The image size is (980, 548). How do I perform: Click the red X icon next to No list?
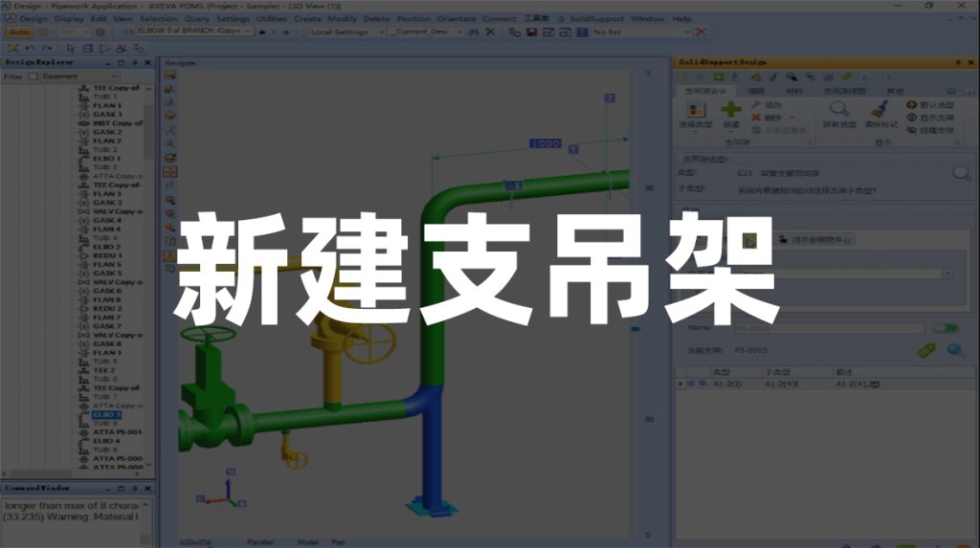pyautogui.click(x=701, y=32)
